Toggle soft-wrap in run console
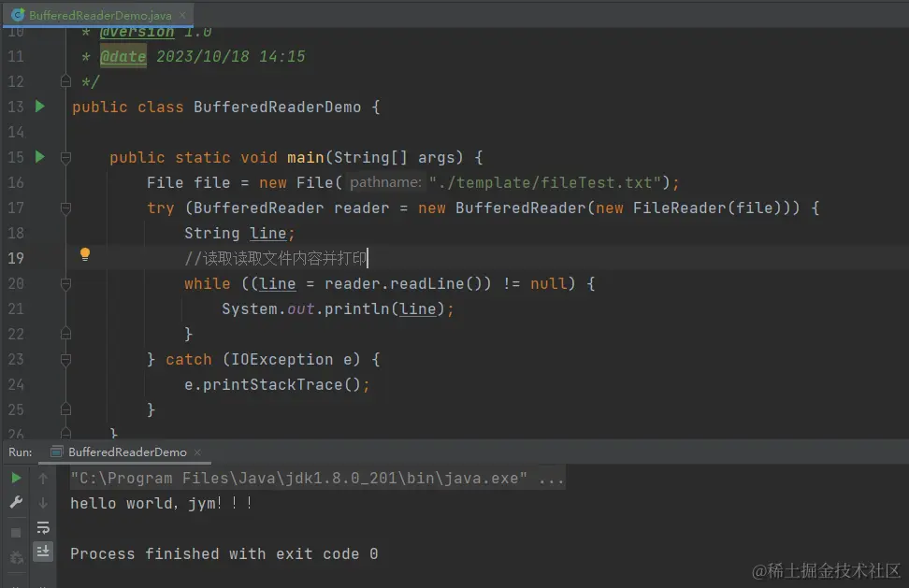This screenshot has height=588, width=909. (43, 528)
